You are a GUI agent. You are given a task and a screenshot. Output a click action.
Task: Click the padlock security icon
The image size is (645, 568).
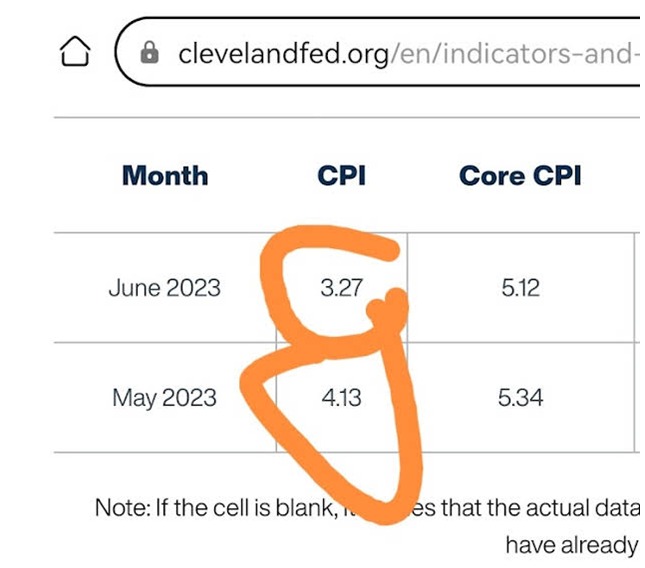tap(149, 53)
